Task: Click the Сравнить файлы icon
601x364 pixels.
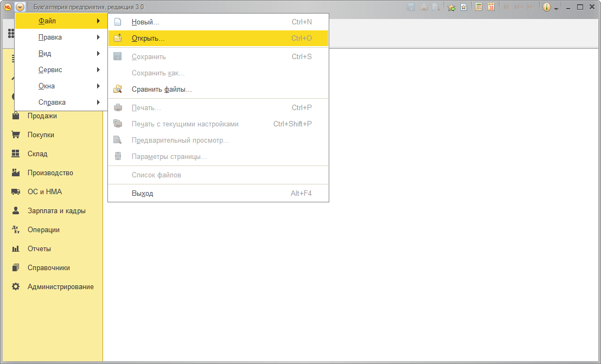Action: (118, 89)
